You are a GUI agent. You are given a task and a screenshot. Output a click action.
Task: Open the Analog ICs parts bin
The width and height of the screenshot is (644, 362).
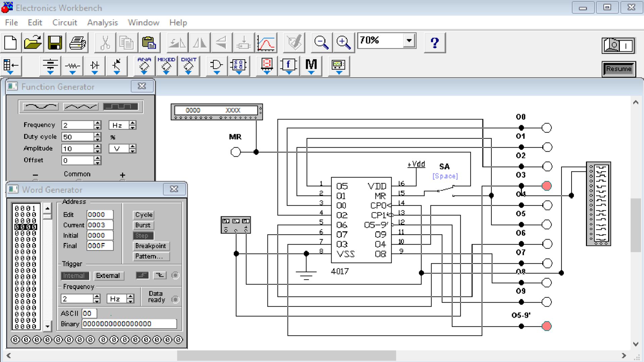[144, 66]
